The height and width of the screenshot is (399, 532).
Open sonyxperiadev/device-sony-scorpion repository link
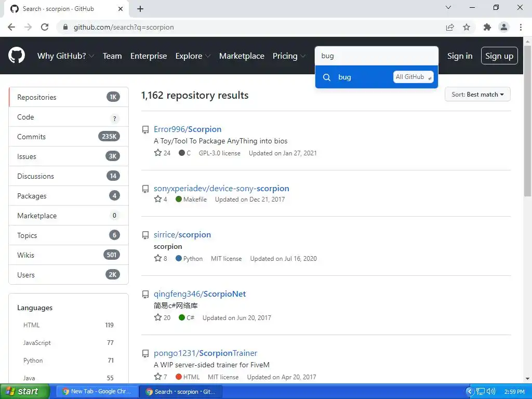click(221, 188)
